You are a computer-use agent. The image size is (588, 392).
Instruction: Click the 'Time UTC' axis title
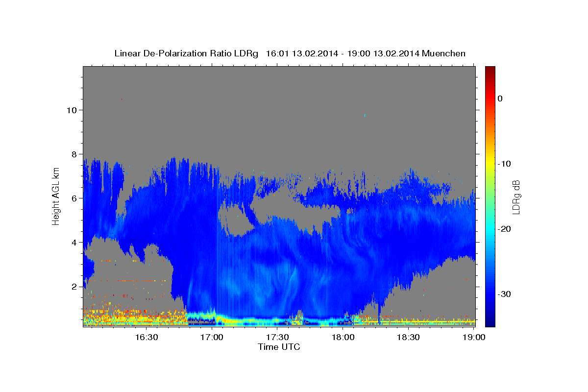[279, 347]
